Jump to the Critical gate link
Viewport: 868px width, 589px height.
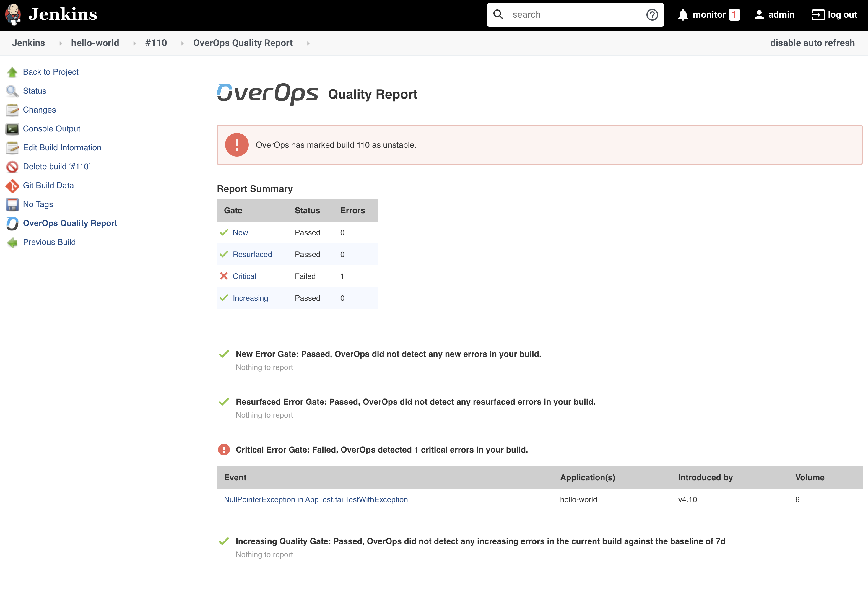tap(244, 276)
